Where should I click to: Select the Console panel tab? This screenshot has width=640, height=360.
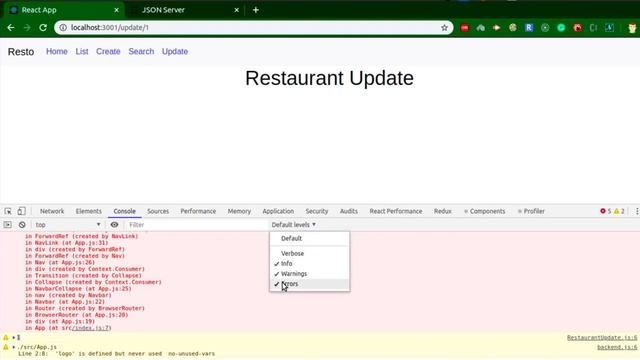(124, 211)
